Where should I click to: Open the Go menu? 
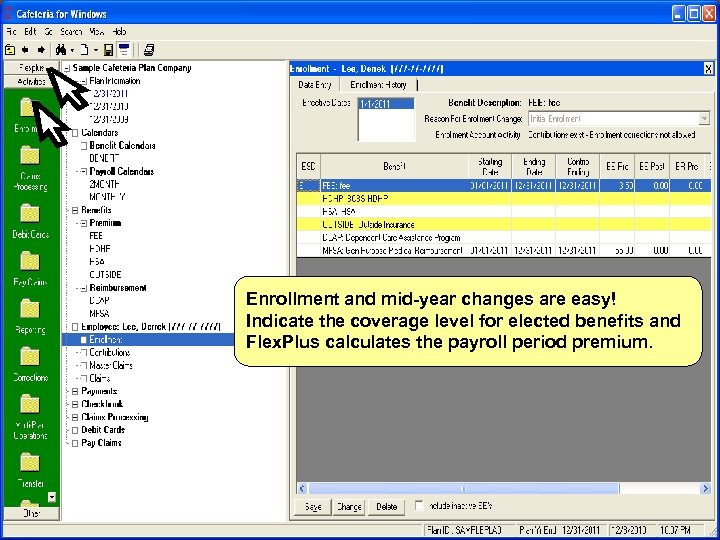point(49,32)
